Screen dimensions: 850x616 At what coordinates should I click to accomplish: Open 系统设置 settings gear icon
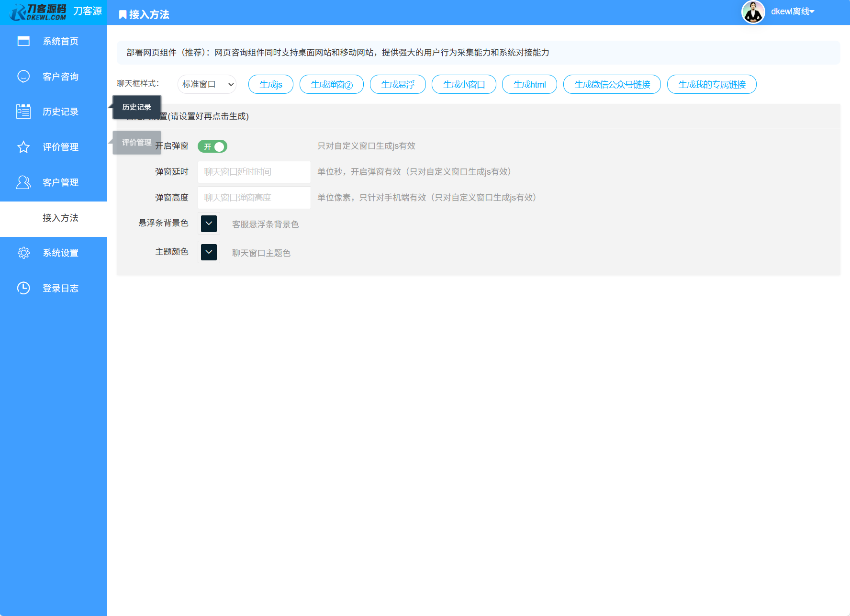23,252
